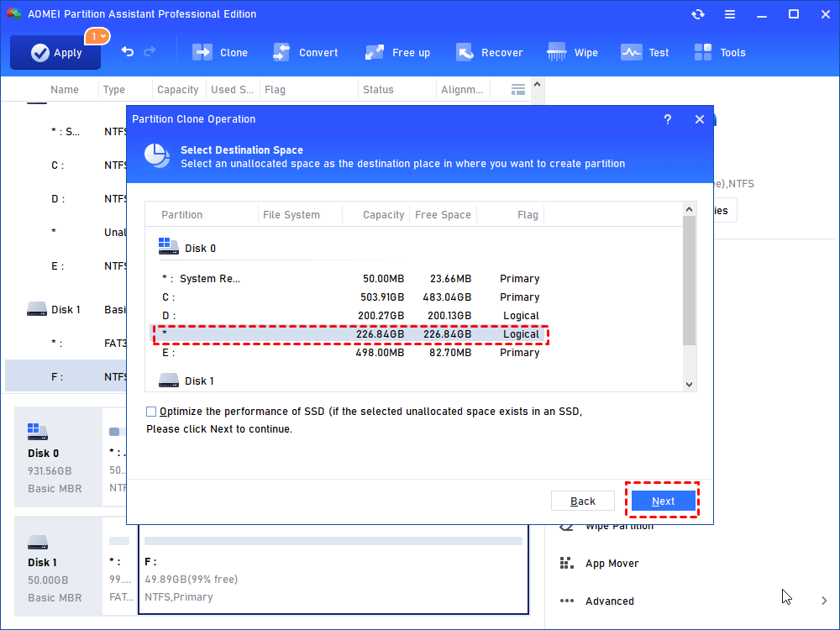
Task: Click the dialog list scroll up arrow
Action: [690, 209]
